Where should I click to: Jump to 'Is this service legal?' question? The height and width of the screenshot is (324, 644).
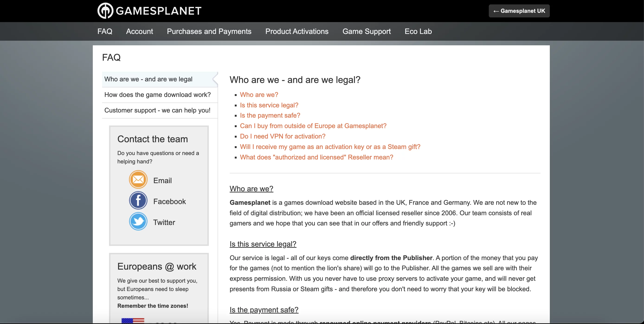269,105
